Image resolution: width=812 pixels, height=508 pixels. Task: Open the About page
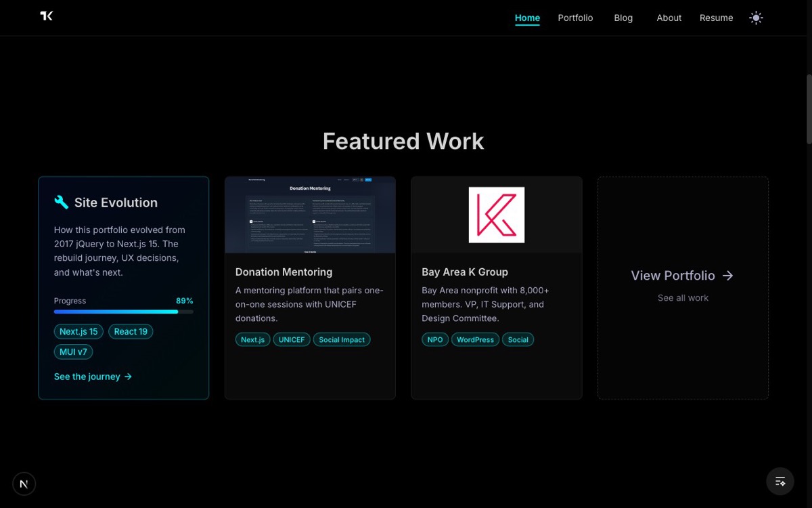(x=669, y=18)
